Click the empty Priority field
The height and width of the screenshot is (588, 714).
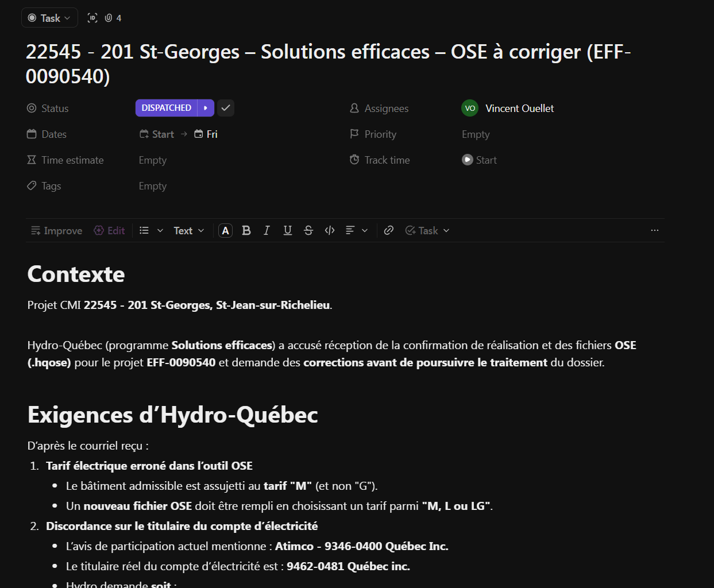[x=476, y=134]
